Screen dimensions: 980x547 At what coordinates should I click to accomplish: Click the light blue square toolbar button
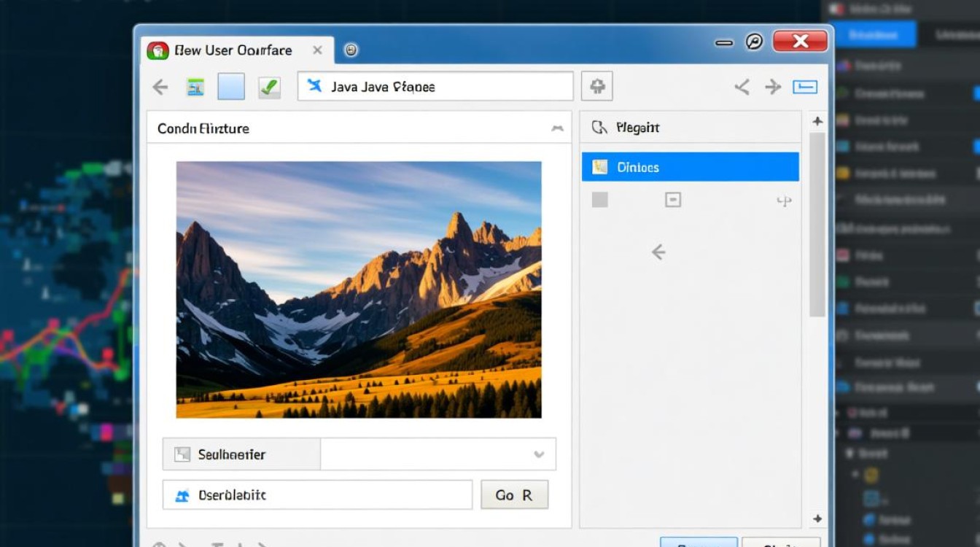[x=231, y=87]
